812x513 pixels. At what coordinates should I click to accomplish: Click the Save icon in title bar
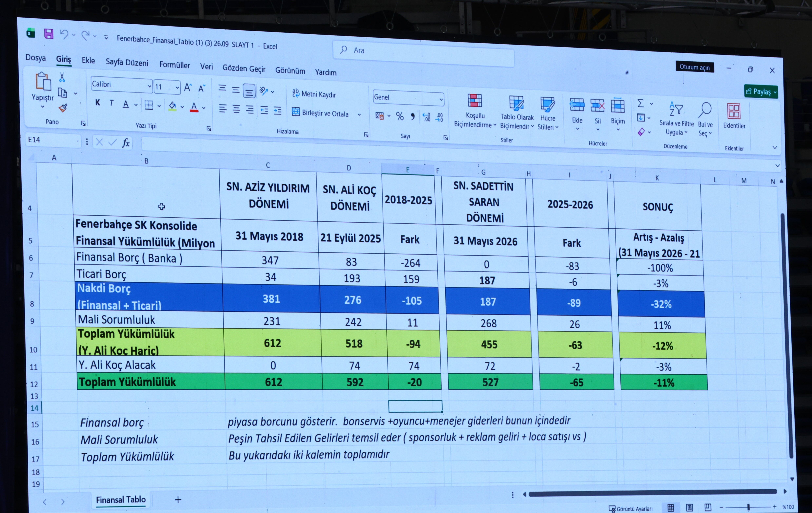coord(48,34)
